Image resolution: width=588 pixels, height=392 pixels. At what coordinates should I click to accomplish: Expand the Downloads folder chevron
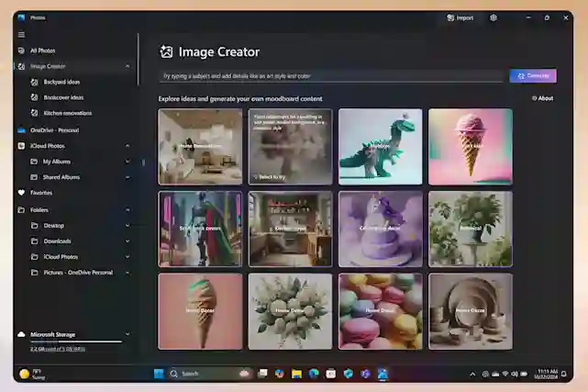[x=128, y=241]
